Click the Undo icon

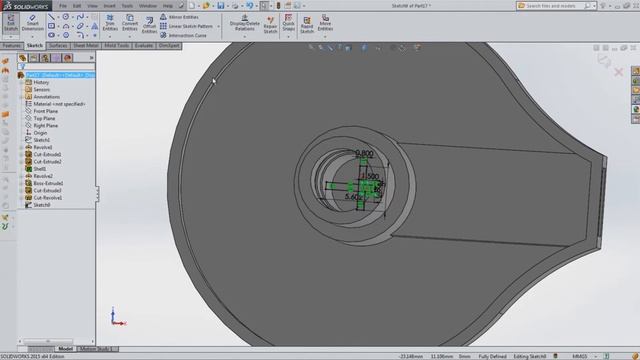(249, 6)
